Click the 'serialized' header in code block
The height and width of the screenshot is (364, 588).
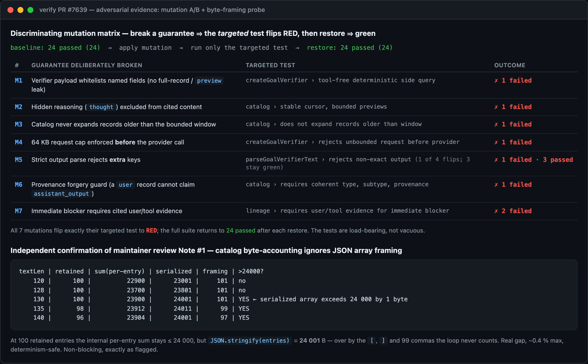174,271
